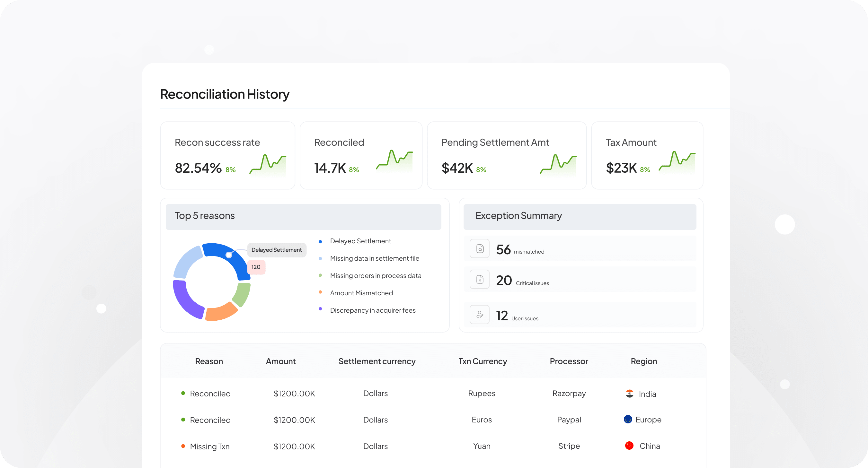The image size is (868, 468).
Task: Click the Reconciliation History title
Action: pyautogui.click(x=225, y=94)
